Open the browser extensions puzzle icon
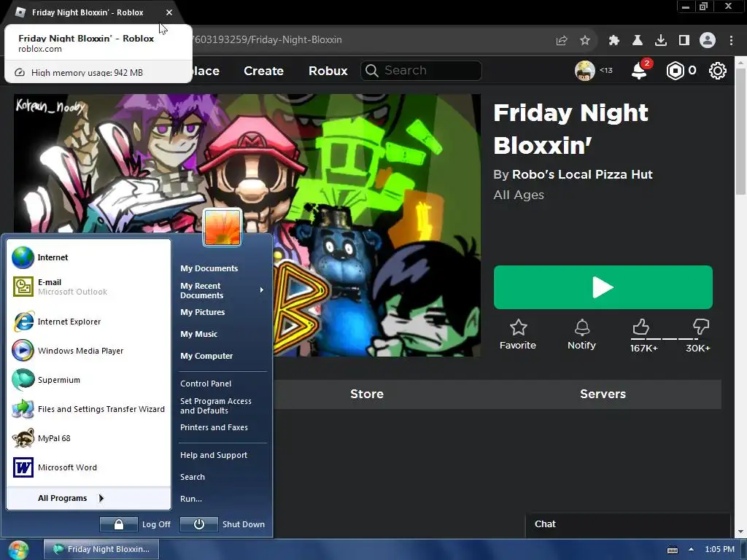Image resolution: width=747 pixels, height=560 pixels. click(614, 41)
